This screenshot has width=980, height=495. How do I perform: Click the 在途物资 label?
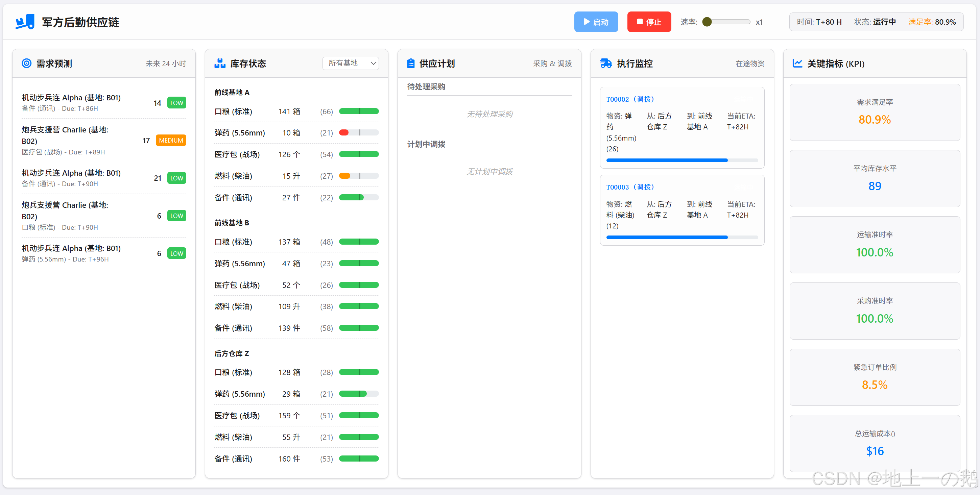point(749,64)
